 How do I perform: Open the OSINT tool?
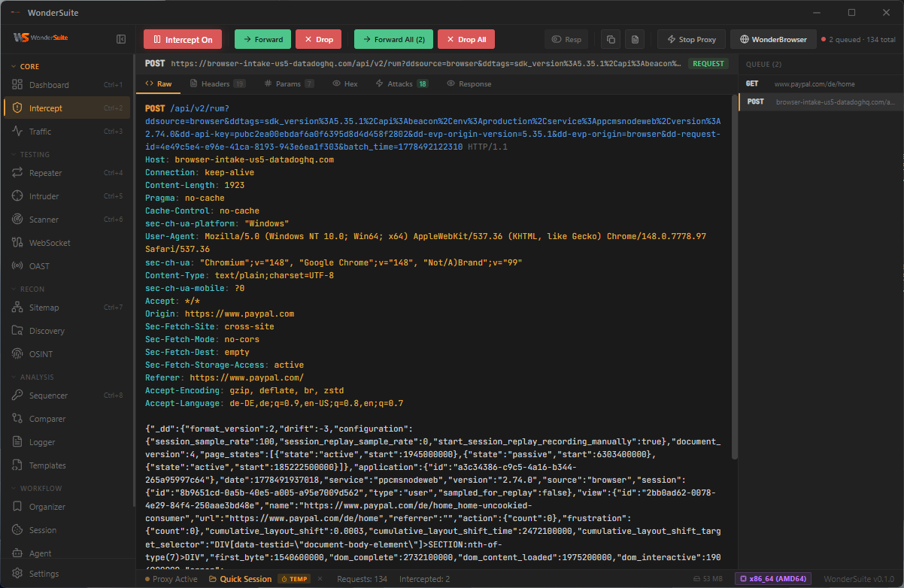66,354
